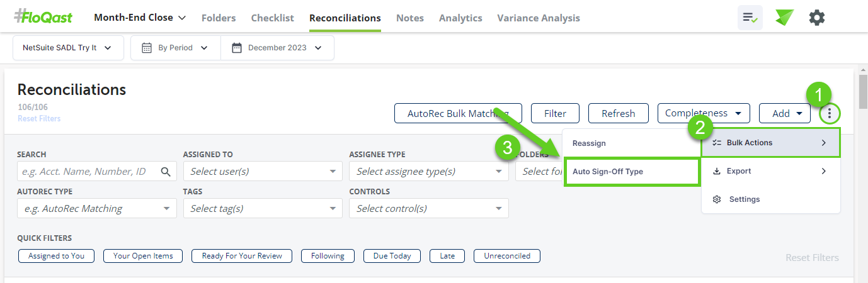The width and height of the screenshot is (868, 283).
Task: Toggle the Ready For Your Review filter
Action: 242,256
